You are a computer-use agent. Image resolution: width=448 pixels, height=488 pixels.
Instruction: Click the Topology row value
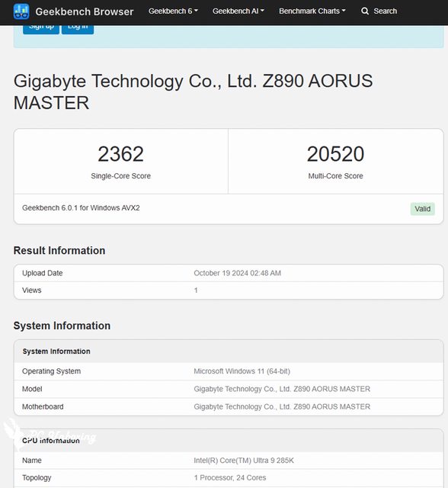point(230,478)
